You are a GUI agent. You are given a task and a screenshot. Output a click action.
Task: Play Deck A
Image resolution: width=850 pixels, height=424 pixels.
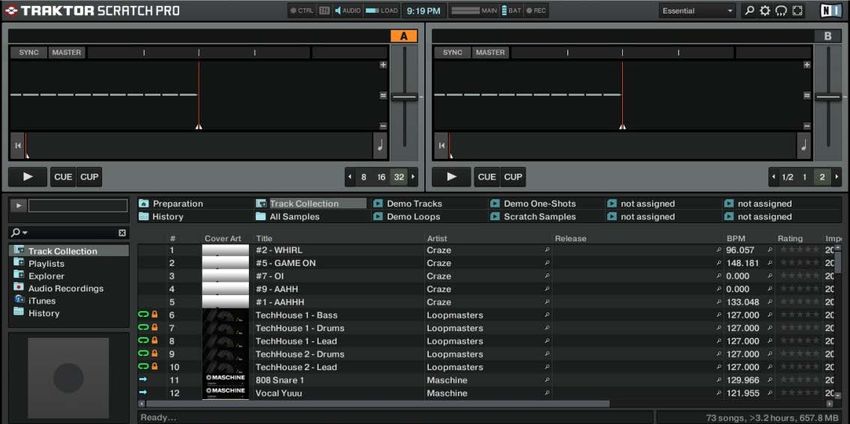coord(28,177)
